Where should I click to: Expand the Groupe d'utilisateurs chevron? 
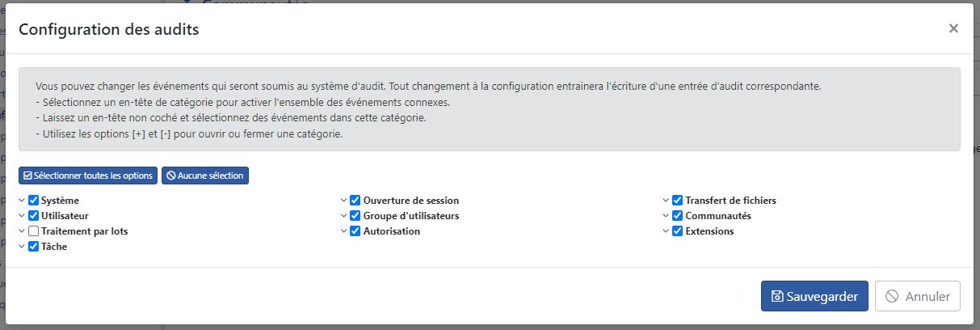coord(344,215)
